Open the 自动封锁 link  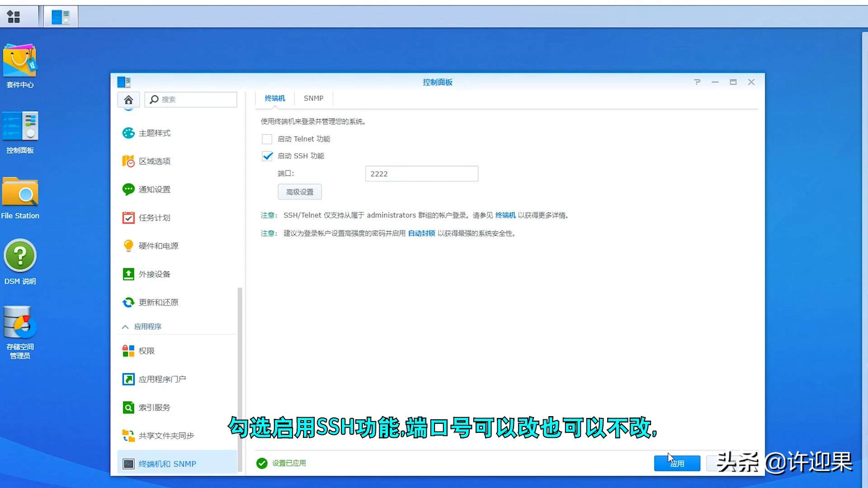pos(421,233)
